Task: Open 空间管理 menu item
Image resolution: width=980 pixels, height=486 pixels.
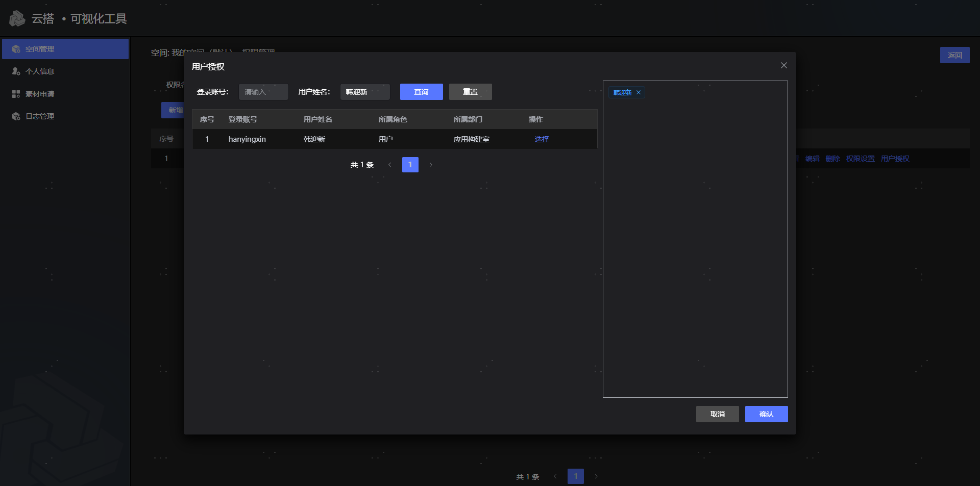Action: pyautogui.click(x=40, y=49)
